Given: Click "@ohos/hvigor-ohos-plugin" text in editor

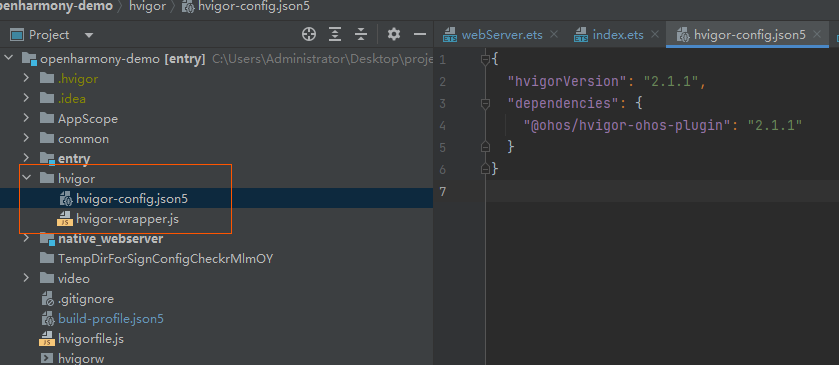Looking at the screenshot, I should click(x=627, y=125).
